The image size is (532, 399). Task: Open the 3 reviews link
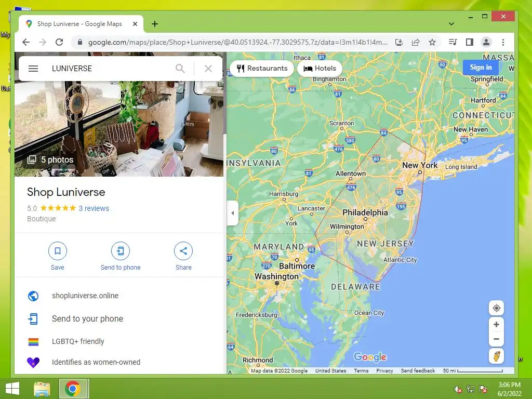[x=94, y=208]
